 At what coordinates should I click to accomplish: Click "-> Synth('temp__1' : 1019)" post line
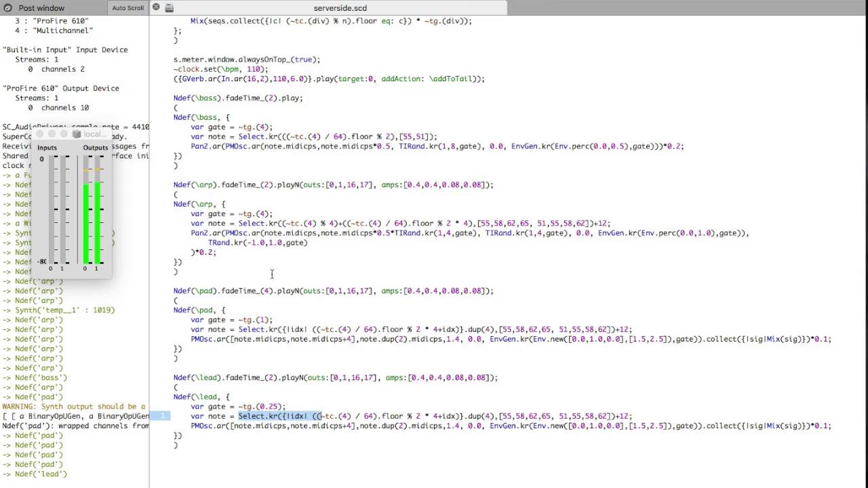[58, 310]
